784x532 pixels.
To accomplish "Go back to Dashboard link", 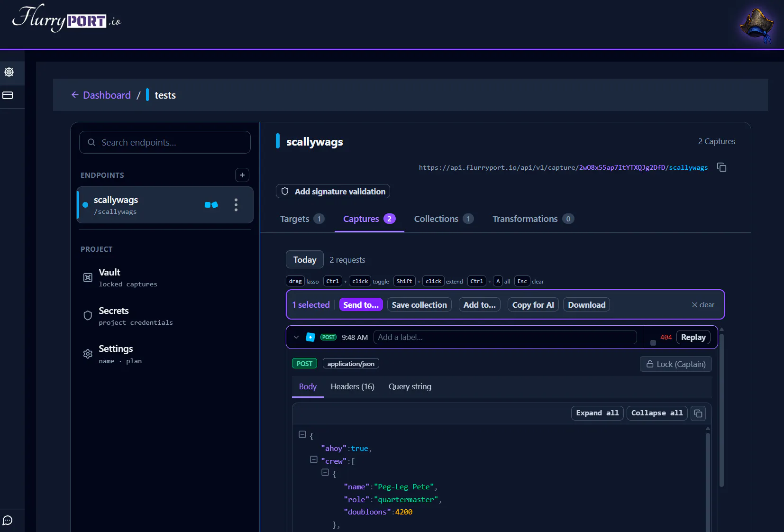I will pos(107,95).
